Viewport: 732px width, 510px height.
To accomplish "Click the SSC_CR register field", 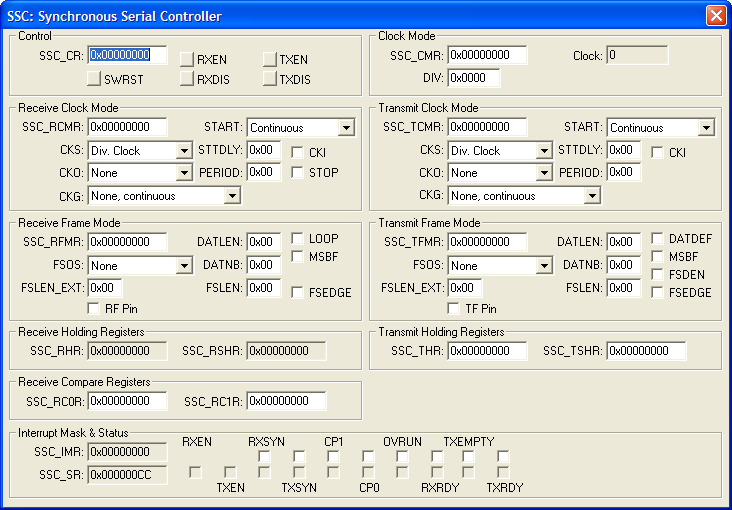I will pos(127,55).
